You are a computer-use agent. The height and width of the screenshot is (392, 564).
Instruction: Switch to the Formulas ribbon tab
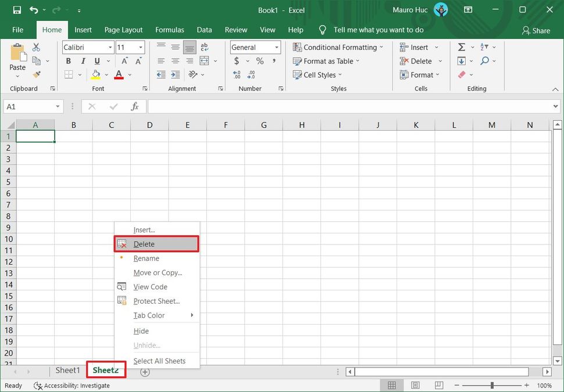(x=169, y=30)
